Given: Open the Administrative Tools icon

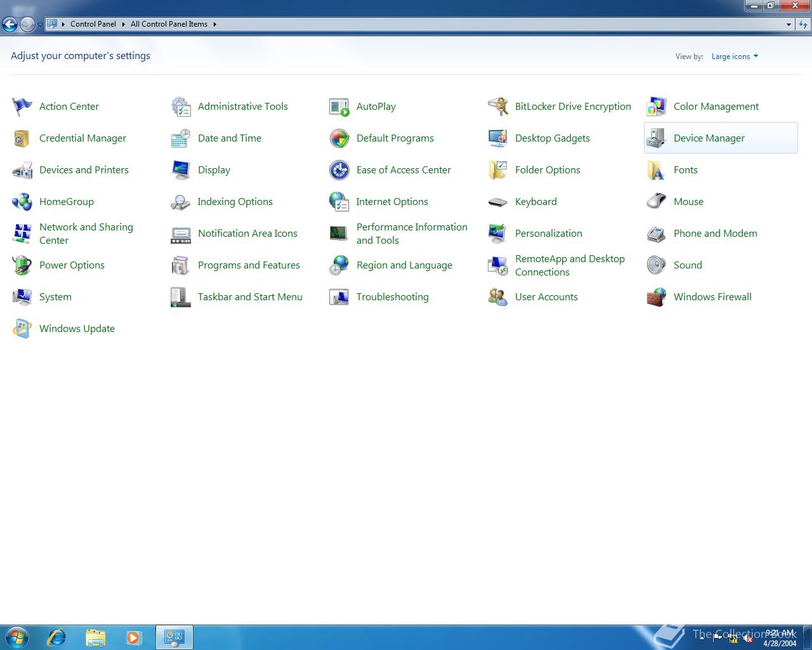Looking at the screenshot, I should coord(181,107).
